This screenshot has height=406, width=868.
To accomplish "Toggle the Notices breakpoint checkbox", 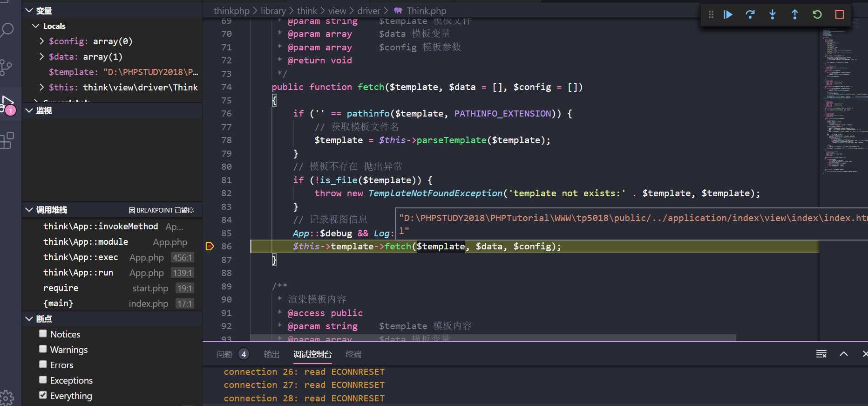I will point(43,334).
